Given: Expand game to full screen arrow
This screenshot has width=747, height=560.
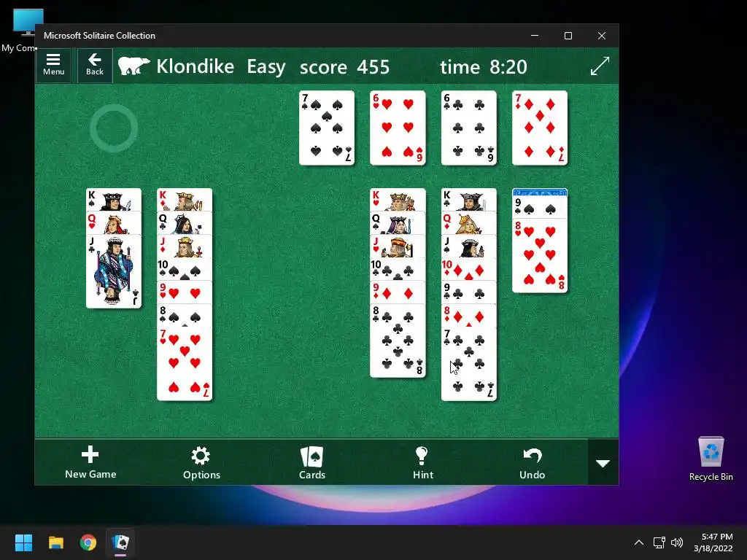Looking at the screenshot, I should tap(600, 66).
